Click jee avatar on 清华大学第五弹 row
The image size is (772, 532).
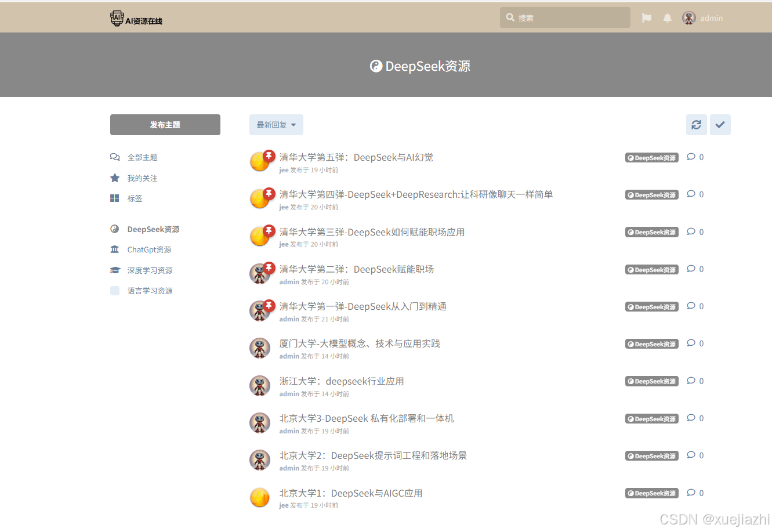point(259,162)
